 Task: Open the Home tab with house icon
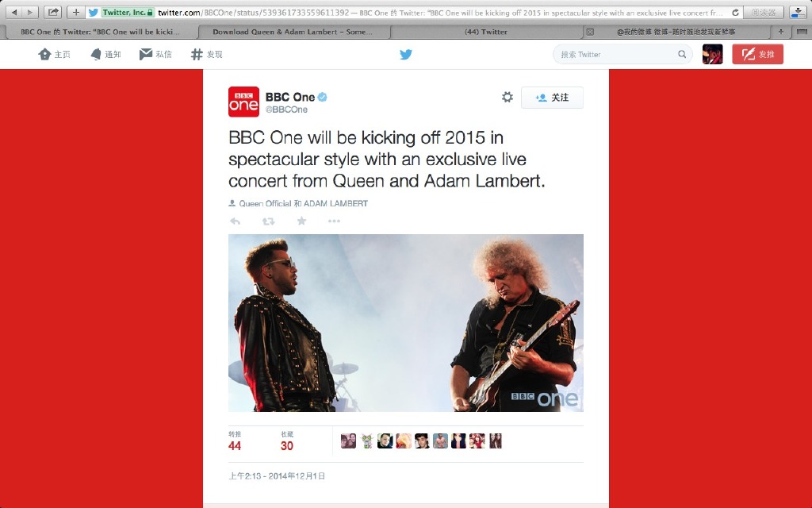coord(55,55)
